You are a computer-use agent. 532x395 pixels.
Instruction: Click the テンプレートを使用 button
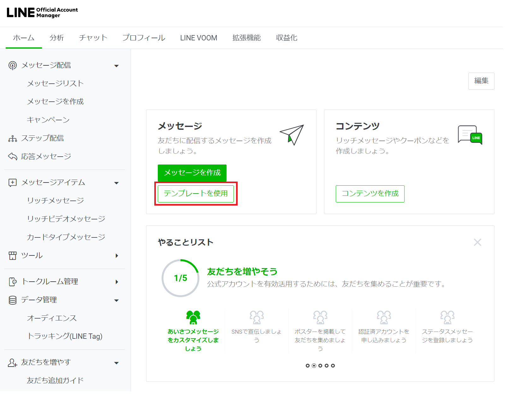click(x=196, y=194)
